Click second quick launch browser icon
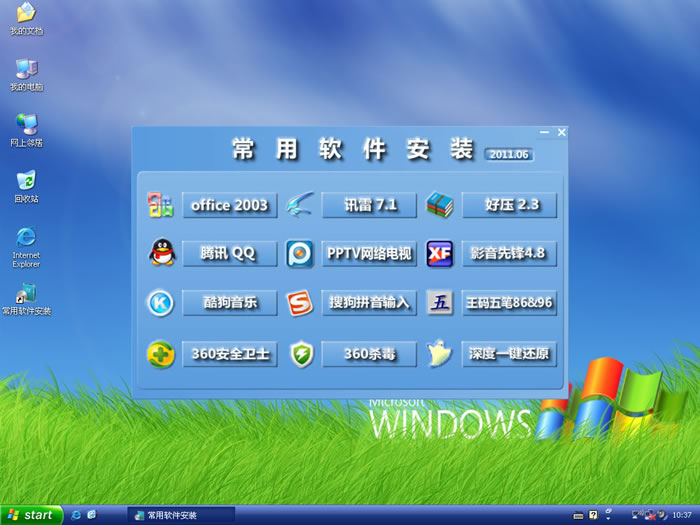The image size is (700, 525). [92, 515]
